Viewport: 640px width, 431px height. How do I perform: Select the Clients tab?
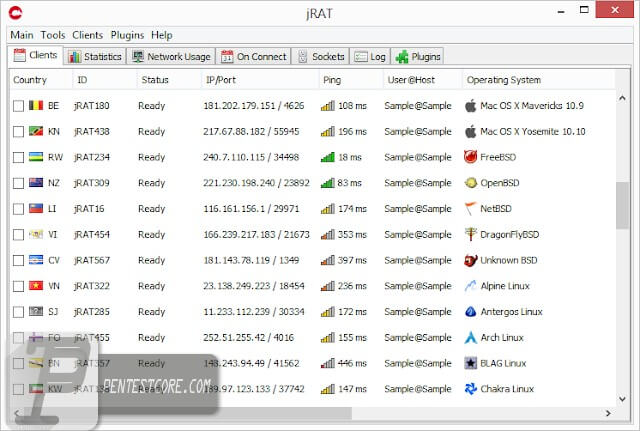point(35,55)
